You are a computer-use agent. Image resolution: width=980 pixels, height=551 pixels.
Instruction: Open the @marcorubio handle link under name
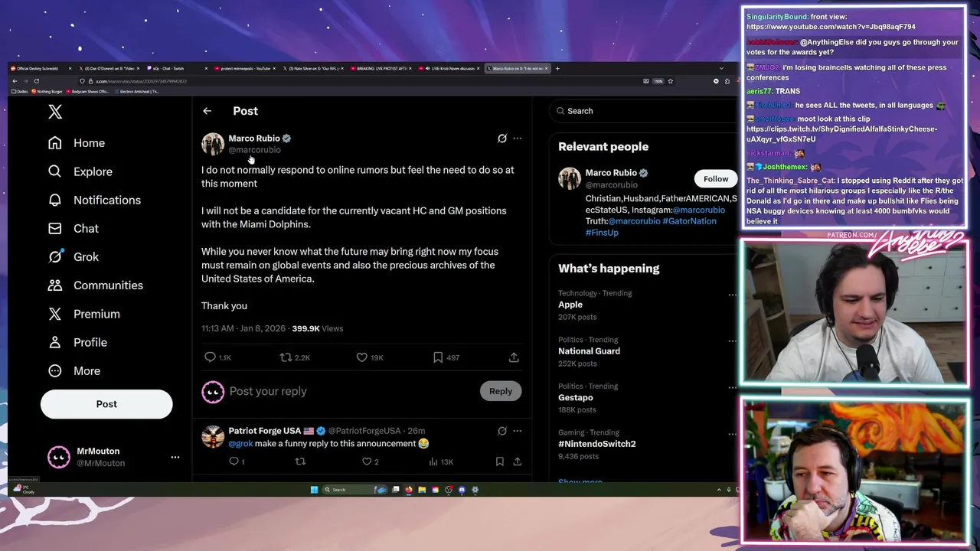pyautogui.click(x=255, y=150)
